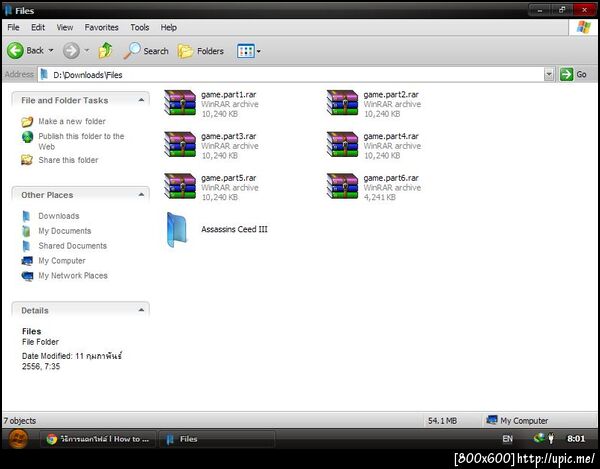Select the game.part3.rar archive icon

(x=180, y=144)
